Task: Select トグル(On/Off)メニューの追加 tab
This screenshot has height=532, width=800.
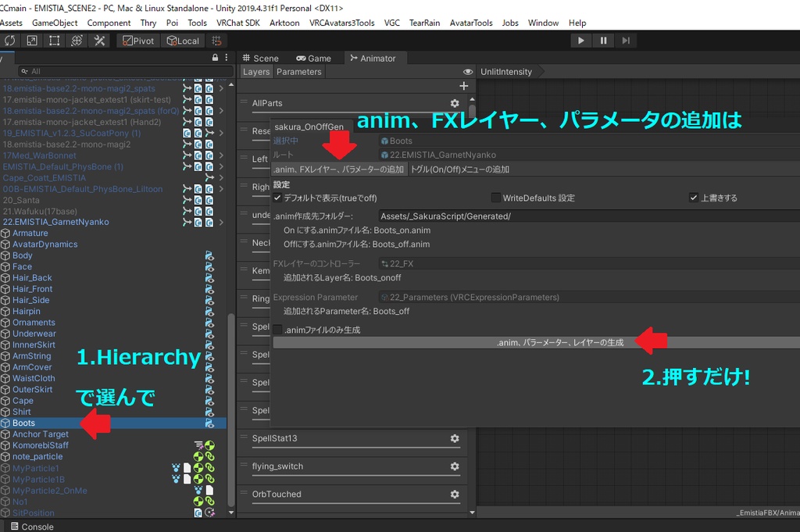Action: pyautogui.click(x=459, y=170)
